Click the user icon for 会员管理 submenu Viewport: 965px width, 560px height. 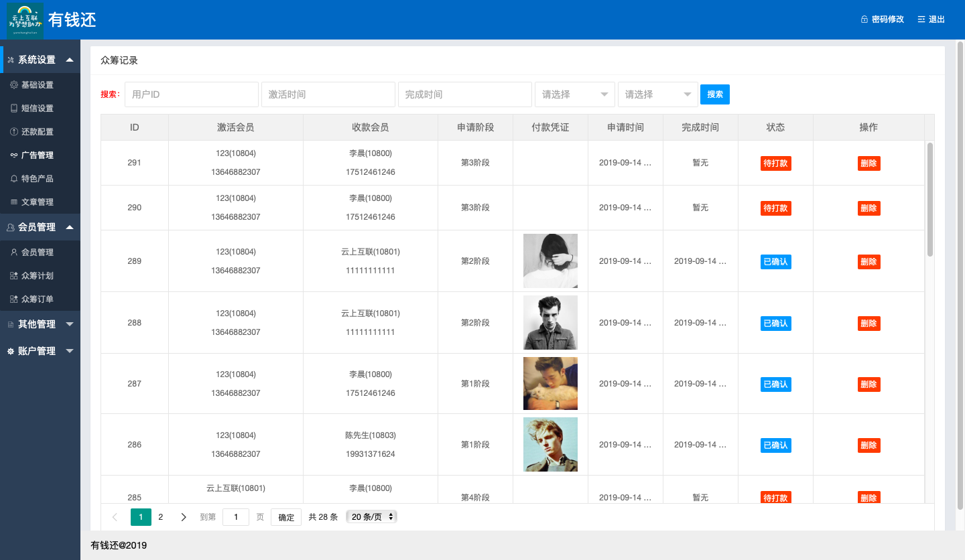pos(14,253)
